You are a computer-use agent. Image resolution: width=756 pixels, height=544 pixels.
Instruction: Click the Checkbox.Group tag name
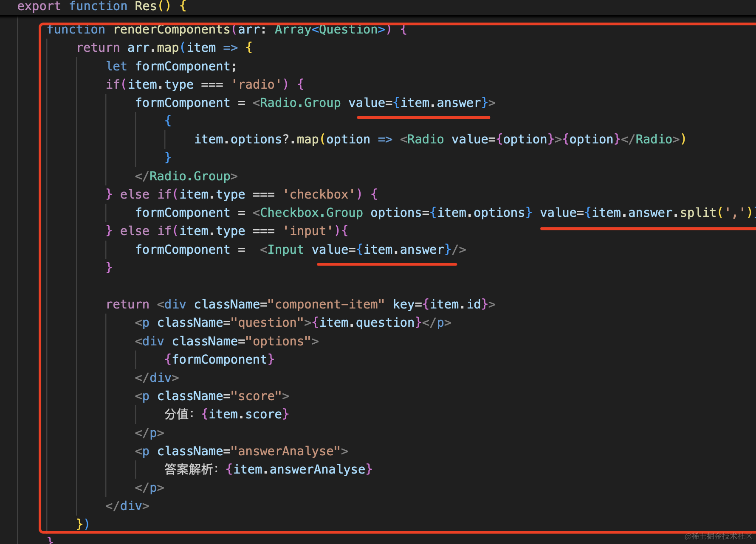pos(311,213)
